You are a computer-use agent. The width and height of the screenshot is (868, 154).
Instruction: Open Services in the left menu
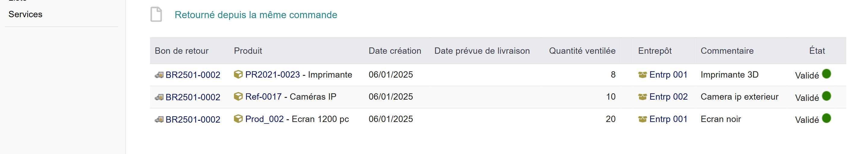click(25, 14)
